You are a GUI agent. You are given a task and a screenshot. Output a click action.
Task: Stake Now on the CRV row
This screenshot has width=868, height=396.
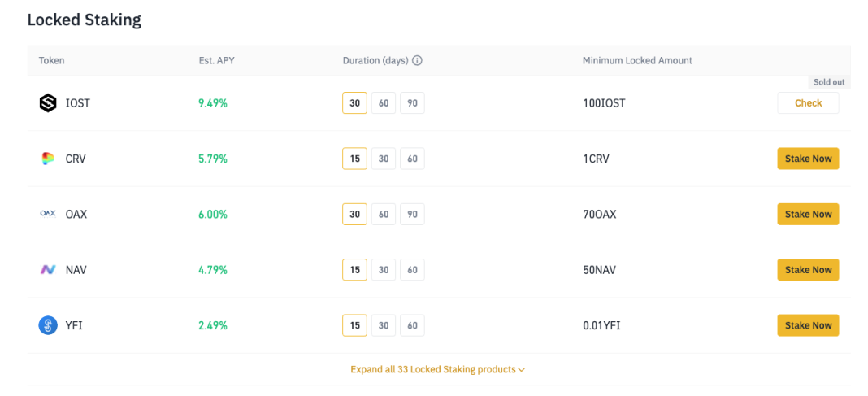coord(808,159)
